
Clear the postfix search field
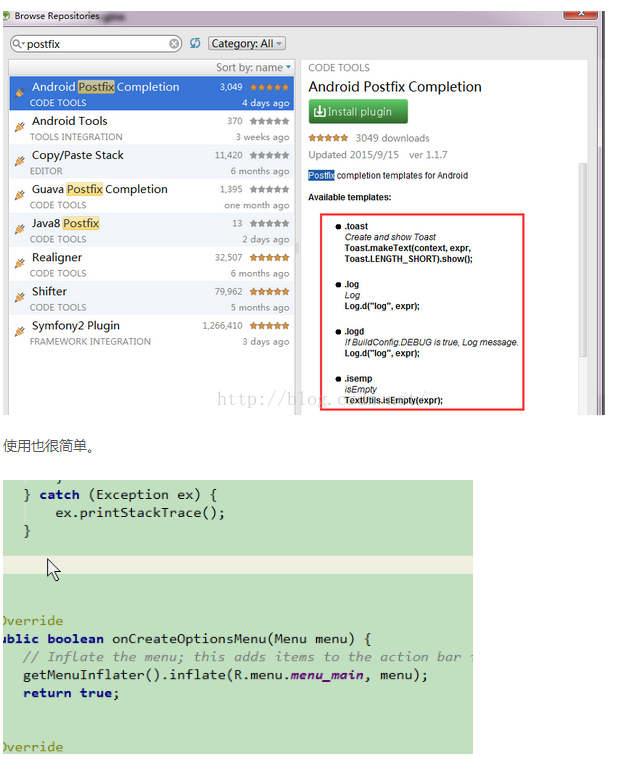click(174, 44)
